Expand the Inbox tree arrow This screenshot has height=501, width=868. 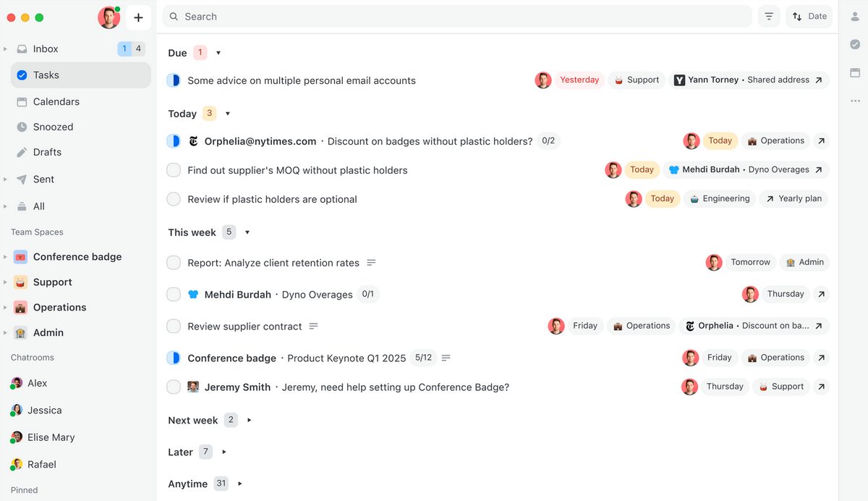coord(5,49)
